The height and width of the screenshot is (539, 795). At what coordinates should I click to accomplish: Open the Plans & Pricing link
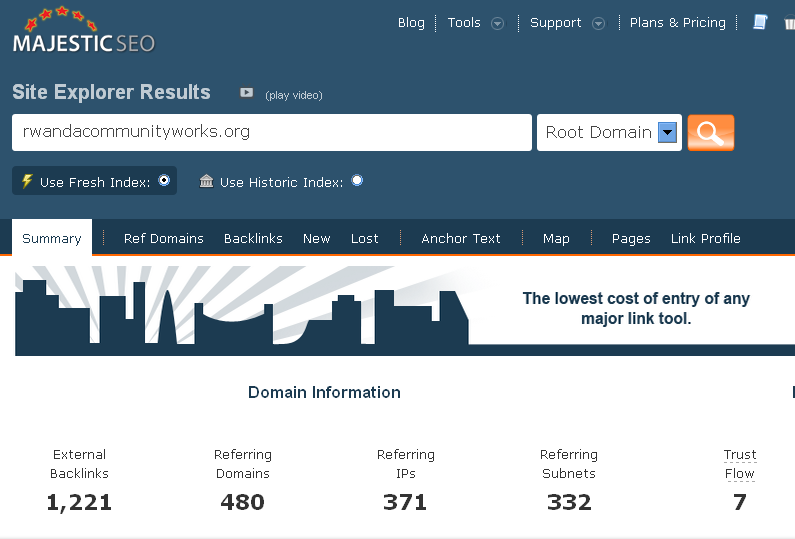tap(677, 22)
